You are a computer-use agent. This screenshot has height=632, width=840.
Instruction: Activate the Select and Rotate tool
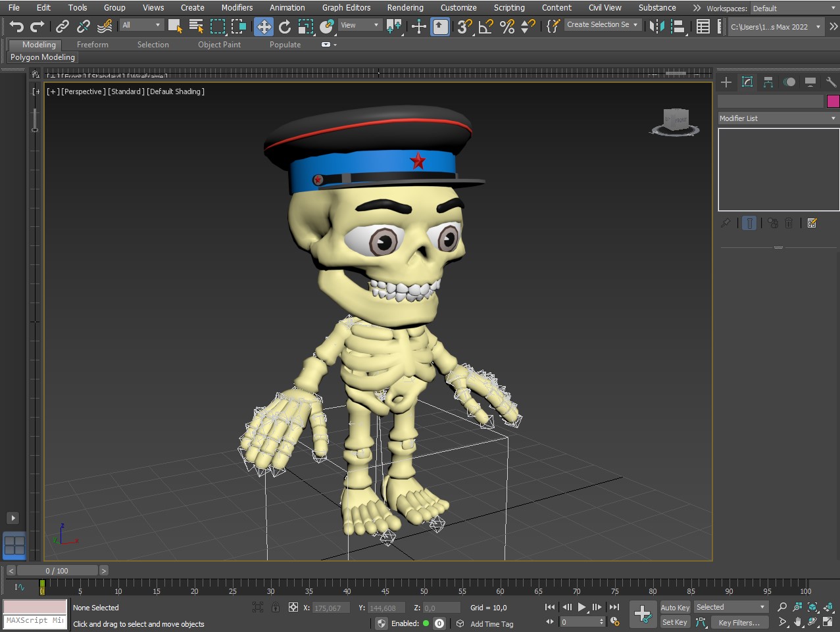coord(285,26)
